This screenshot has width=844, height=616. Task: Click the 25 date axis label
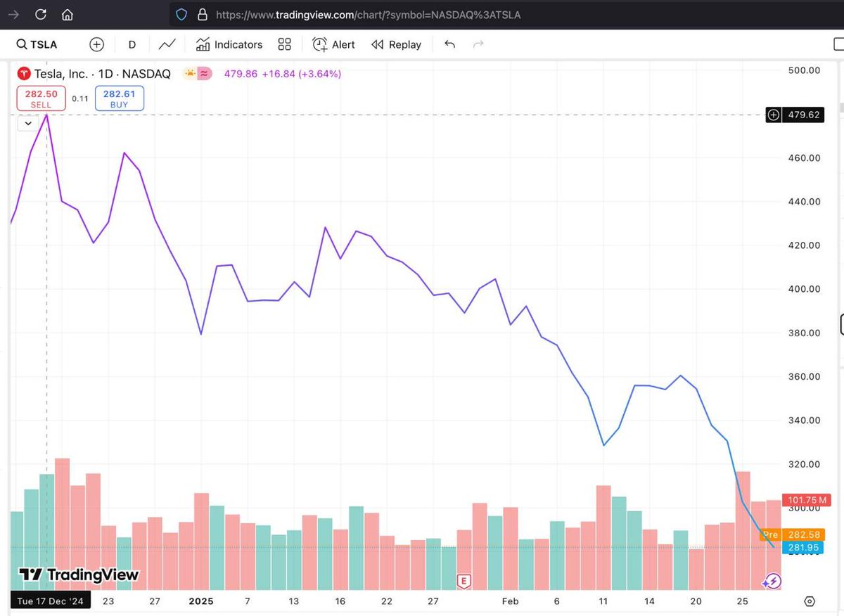(742, 601)
